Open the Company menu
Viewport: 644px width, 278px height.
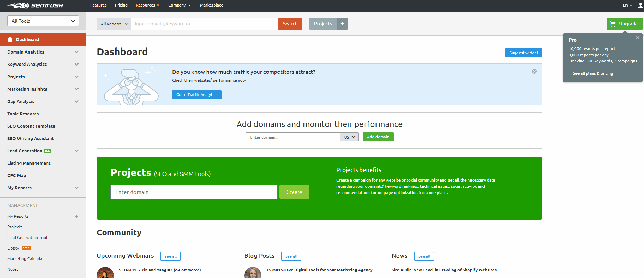(x=179, y=5)
